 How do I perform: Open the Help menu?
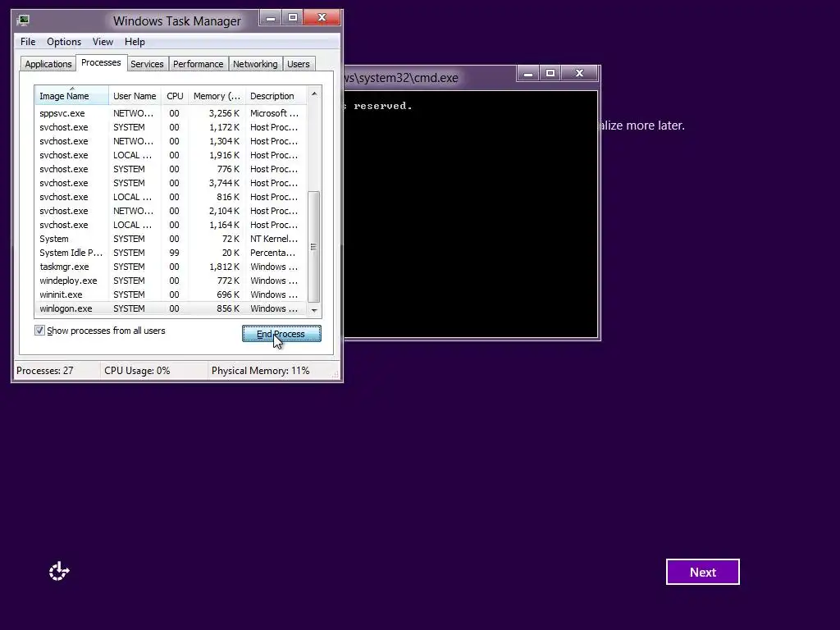tap(135, 42)
